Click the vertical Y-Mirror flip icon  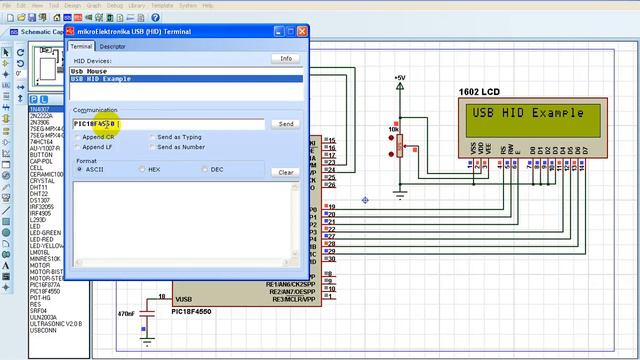(20, 98)
